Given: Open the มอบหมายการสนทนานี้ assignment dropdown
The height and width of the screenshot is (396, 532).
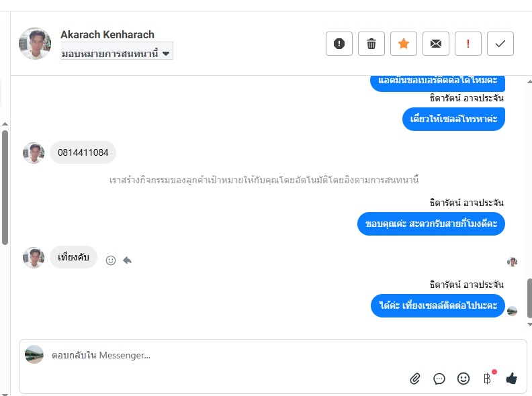Looking at the screenshot, I should [117, 52].
